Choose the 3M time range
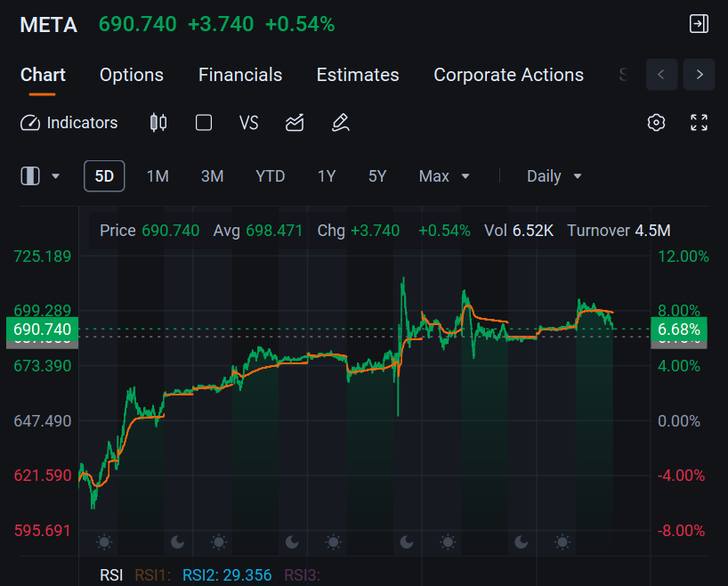This screenshot has height=586, width=728. coord(212,176)
